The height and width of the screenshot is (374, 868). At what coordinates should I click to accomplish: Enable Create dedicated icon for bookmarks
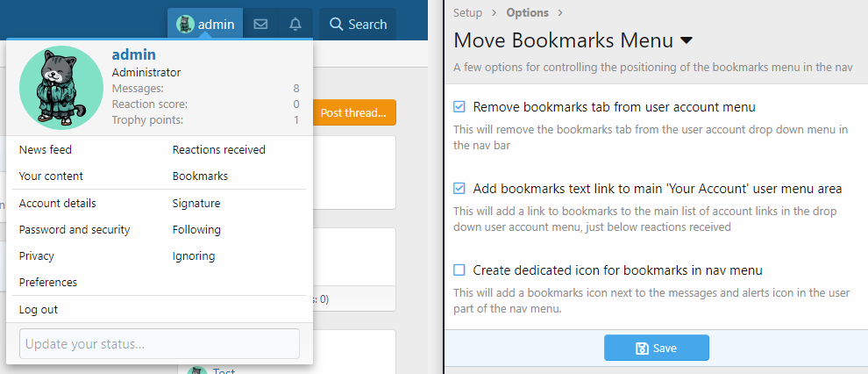click(459, 270)
